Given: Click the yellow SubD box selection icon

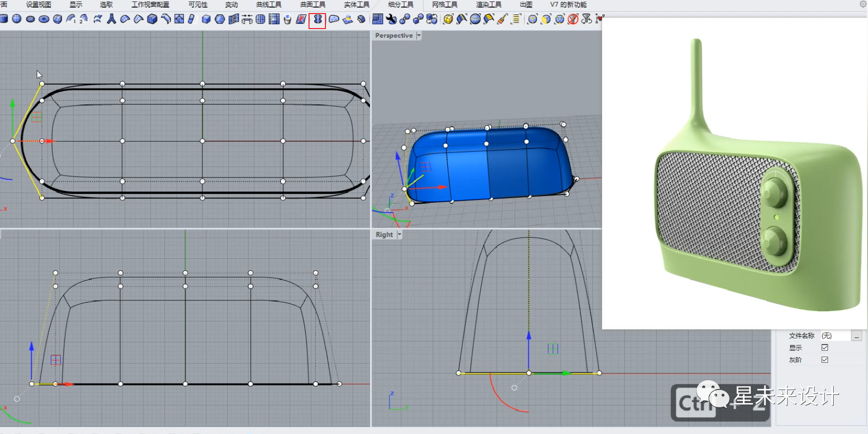Looking at the screenshot, I should pos(448,19).
